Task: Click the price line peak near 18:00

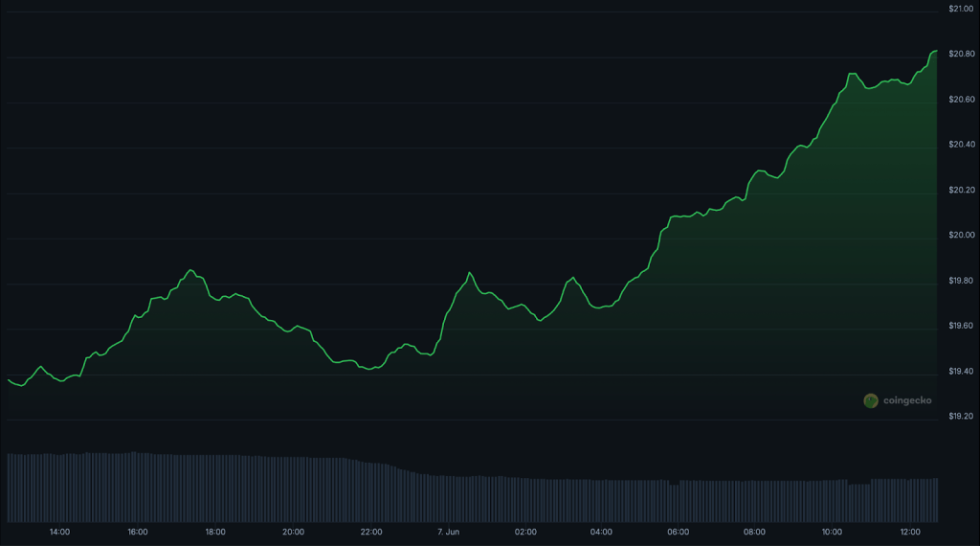Action: pyautogui.click(x=190, y=270)
